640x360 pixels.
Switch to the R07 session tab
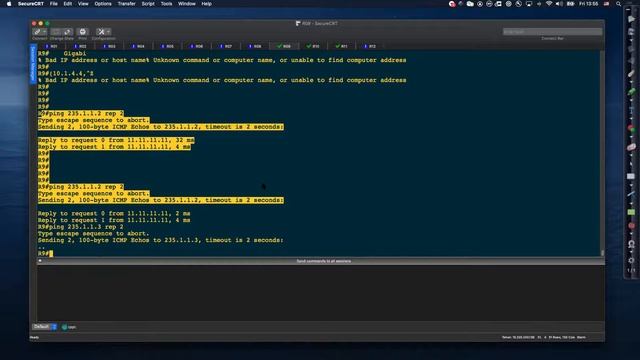click(x=226, y=46)
